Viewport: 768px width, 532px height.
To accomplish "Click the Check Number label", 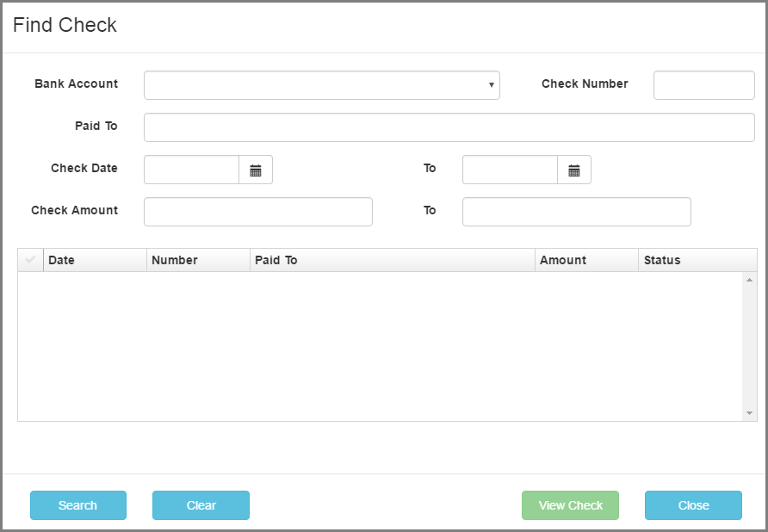I will 585,84.
